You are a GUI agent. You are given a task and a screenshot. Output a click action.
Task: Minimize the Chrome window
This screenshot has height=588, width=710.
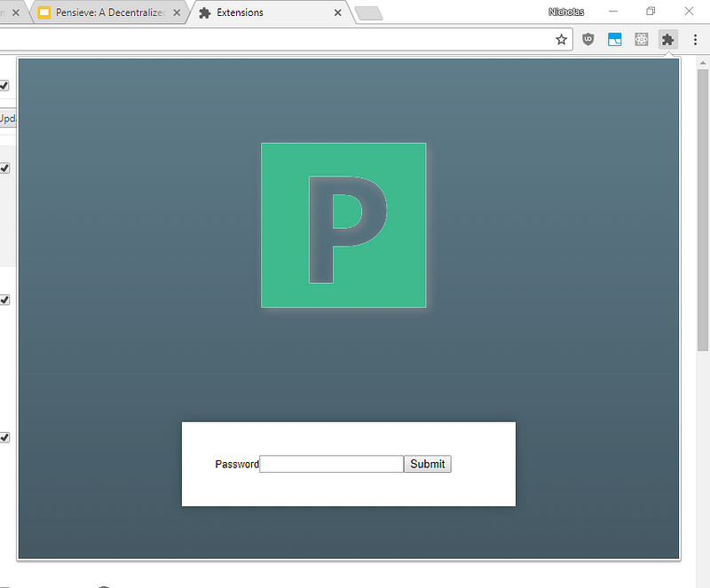[613, 12]
